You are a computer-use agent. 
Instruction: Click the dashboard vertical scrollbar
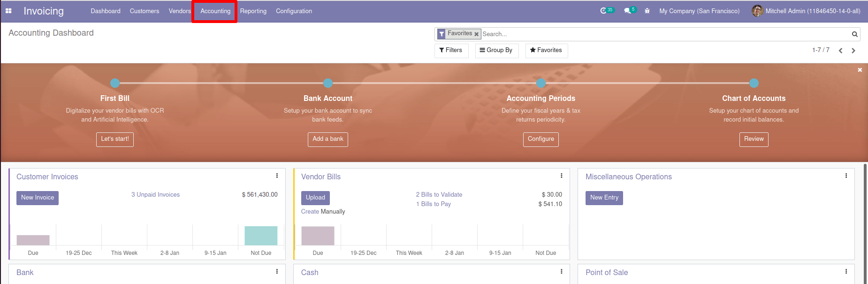pos(865,223)
